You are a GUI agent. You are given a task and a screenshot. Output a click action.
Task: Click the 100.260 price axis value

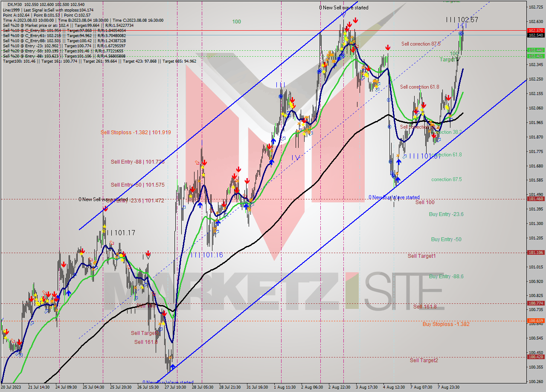536,381
